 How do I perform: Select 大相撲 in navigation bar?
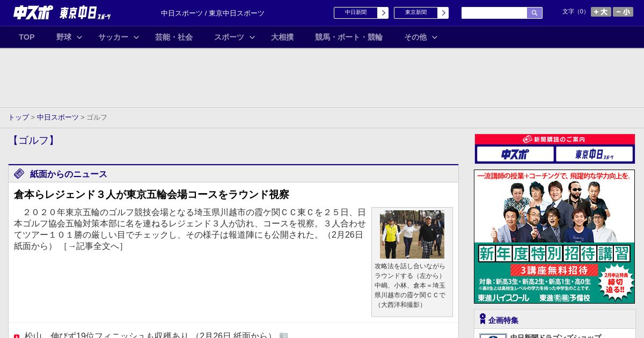(282, 37)
